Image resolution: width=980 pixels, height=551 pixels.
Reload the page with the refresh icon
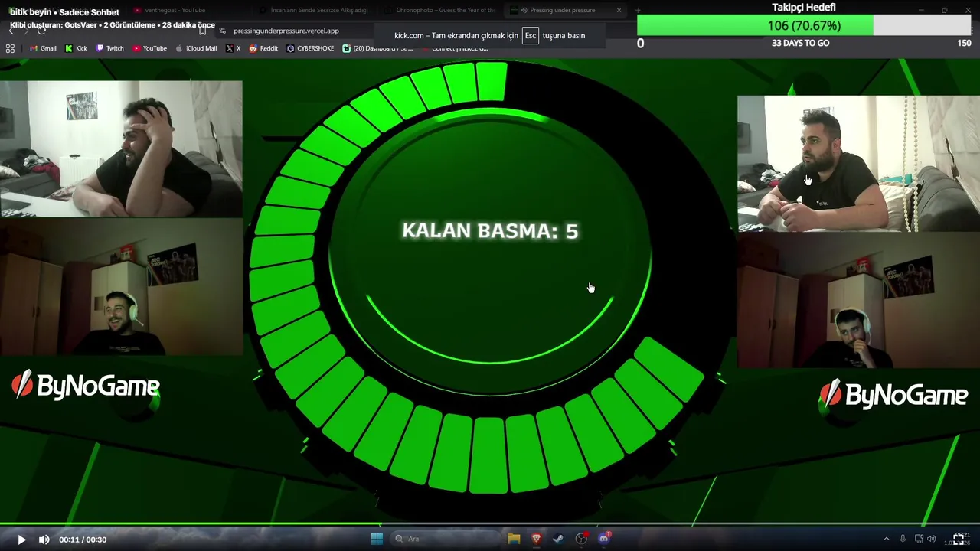41,31
